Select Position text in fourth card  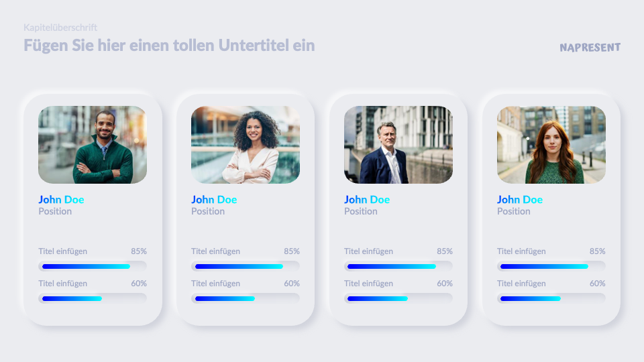pyautogui.click(x=514, y=211)
